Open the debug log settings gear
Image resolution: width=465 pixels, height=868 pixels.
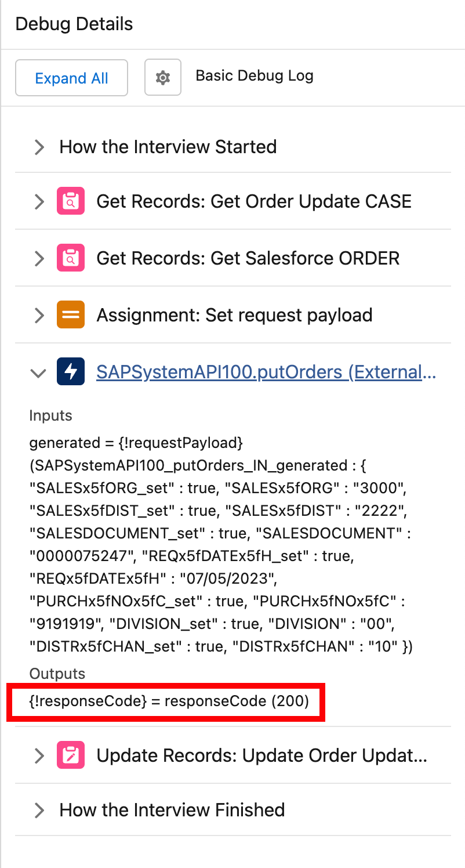[163, 77]
